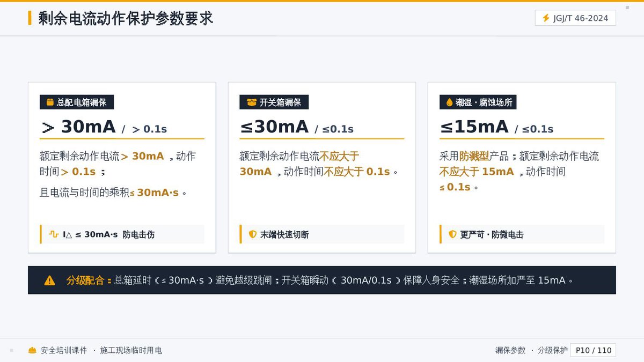Click the footnote 更严苛·防微电击
This screenshot has width=644, height=362.
point(492,234)
